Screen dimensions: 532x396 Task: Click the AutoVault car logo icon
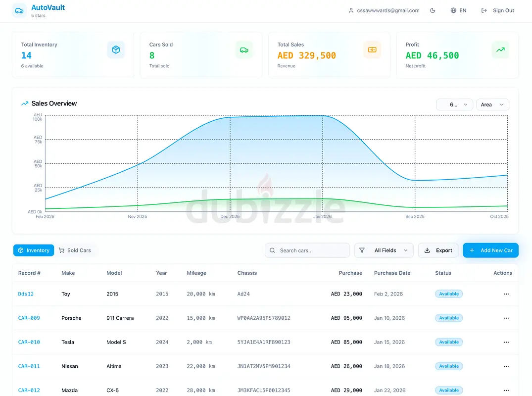19,10
